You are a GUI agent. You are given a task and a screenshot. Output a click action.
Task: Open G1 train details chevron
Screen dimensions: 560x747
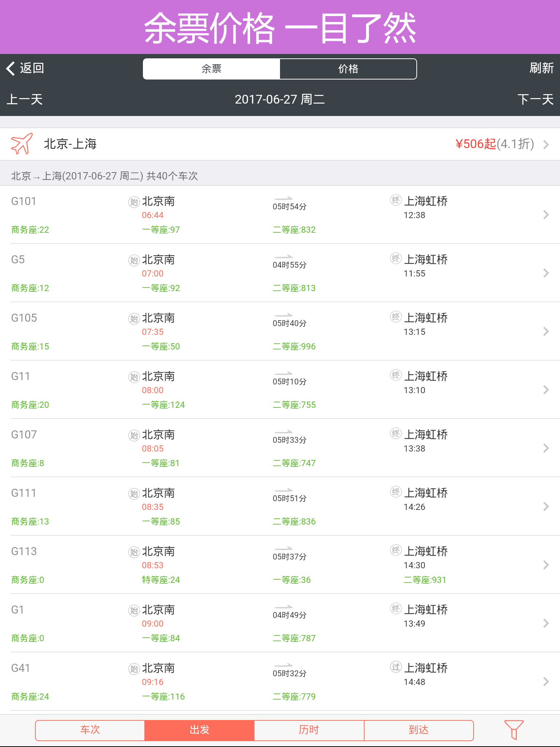(x=546, y=623)
